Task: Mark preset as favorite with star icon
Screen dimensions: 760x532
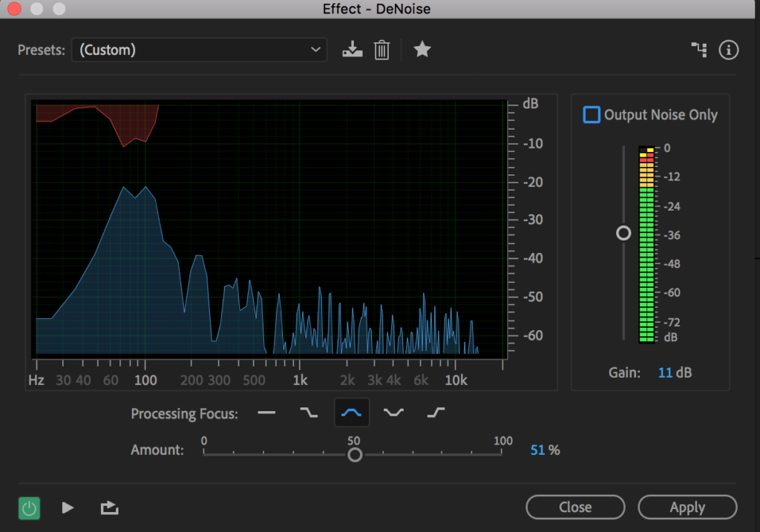Action: coord(422,49)
